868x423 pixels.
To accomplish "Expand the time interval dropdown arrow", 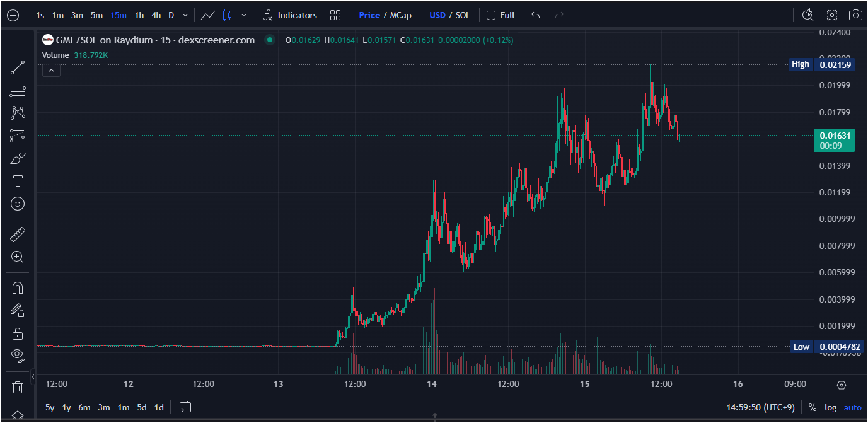I will 185,15.
